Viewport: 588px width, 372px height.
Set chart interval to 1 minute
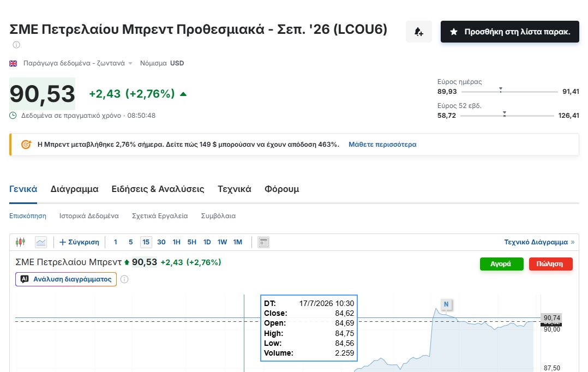(x=116, y=242)
